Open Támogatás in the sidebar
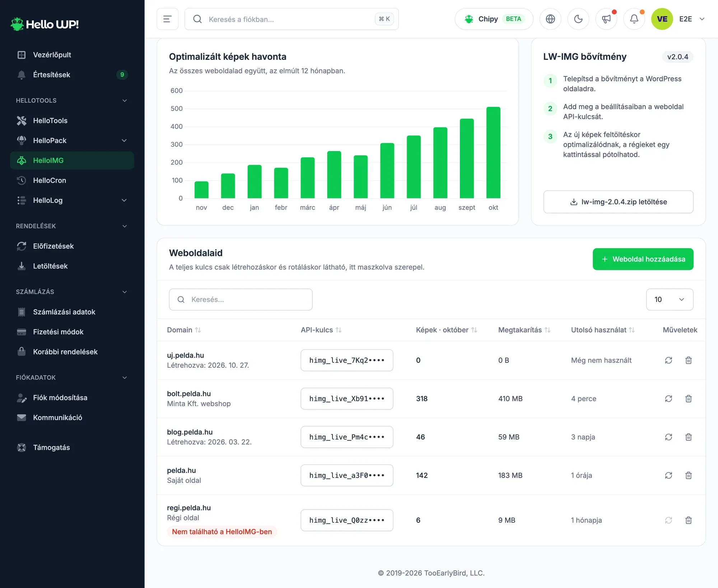Viewport: 718px width, 588px height. tap(72, 447)
